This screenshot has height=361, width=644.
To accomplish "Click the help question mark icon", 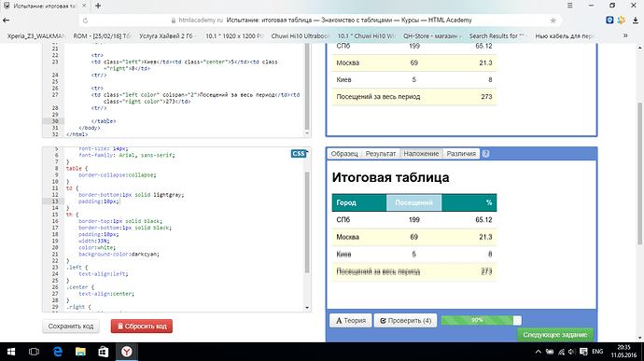I will (485, 154).
